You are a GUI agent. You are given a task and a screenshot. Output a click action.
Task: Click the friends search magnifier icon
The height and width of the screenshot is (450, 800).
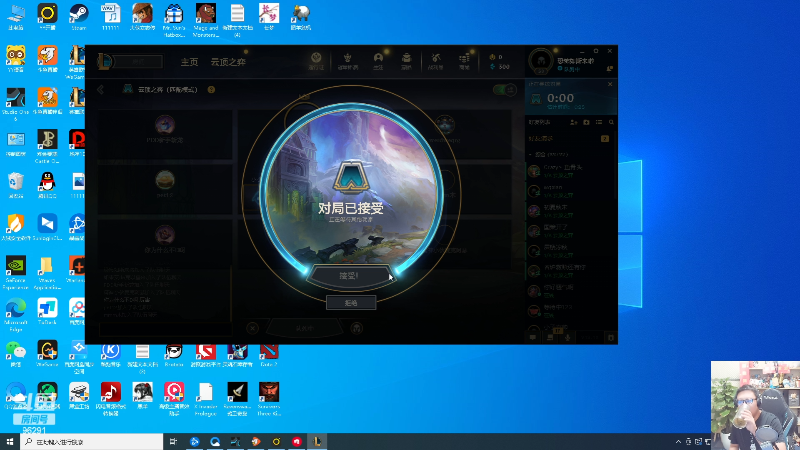[x=611, y=122]
